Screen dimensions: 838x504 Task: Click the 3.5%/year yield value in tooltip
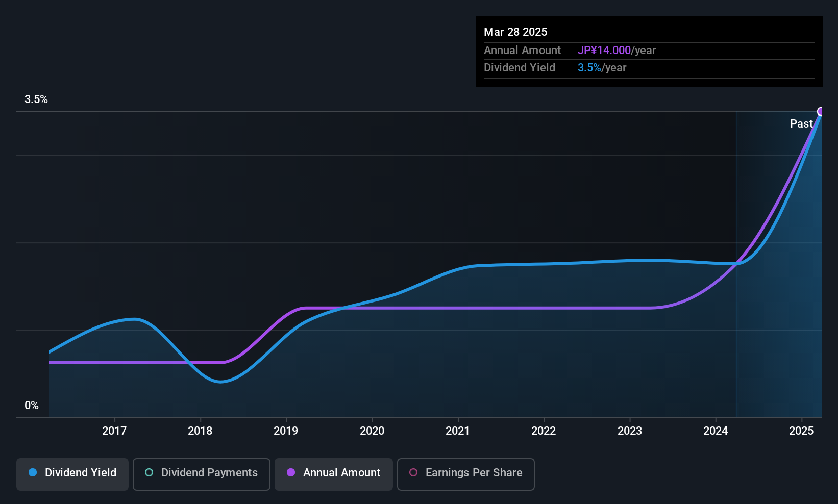click(602, 67)
